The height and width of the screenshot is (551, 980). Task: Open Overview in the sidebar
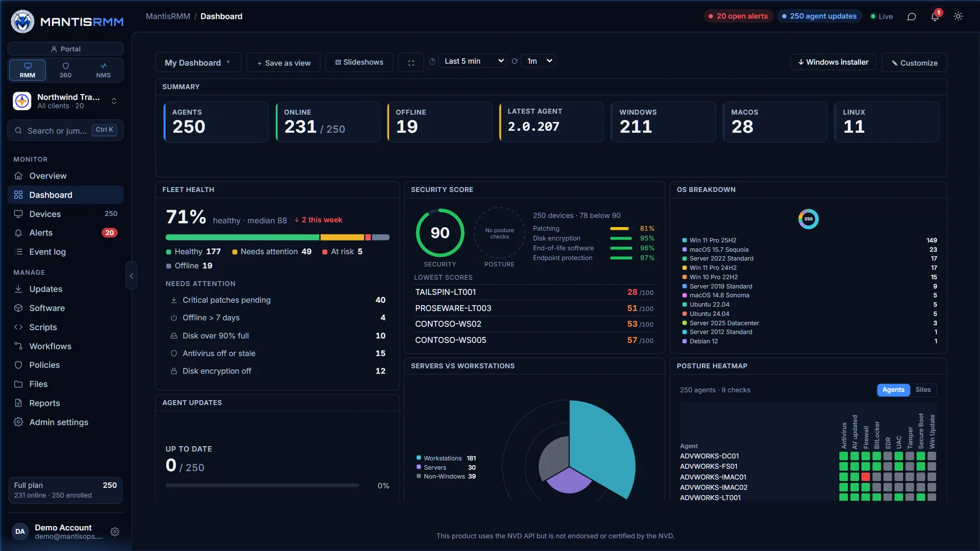[66, 176]
